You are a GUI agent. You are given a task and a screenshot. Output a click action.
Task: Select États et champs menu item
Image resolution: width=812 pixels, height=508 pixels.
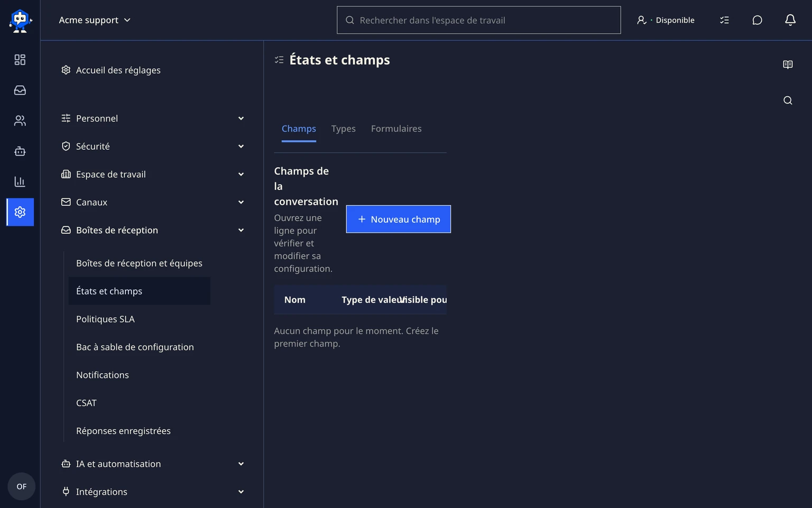click(x=140, y=291)
